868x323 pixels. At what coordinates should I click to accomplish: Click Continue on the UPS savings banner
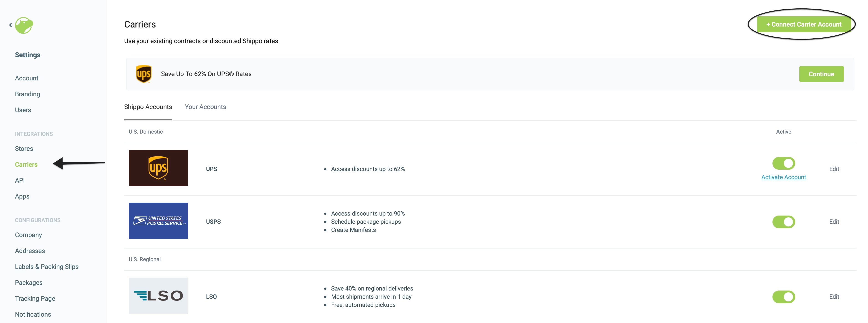821,74
